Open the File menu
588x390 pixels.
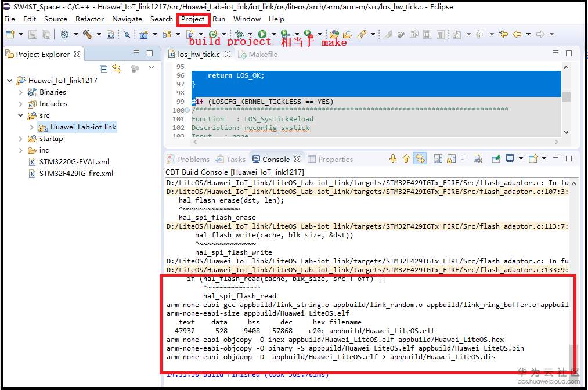[9, 19]
